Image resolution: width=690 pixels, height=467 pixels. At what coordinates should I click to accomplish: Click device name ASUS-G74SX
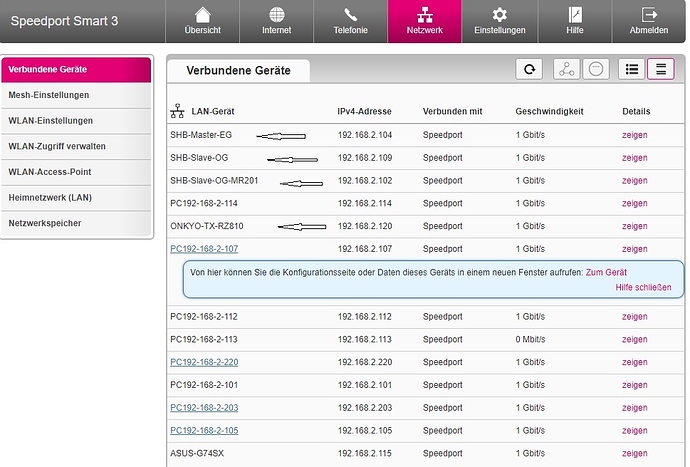click(197, 453)
